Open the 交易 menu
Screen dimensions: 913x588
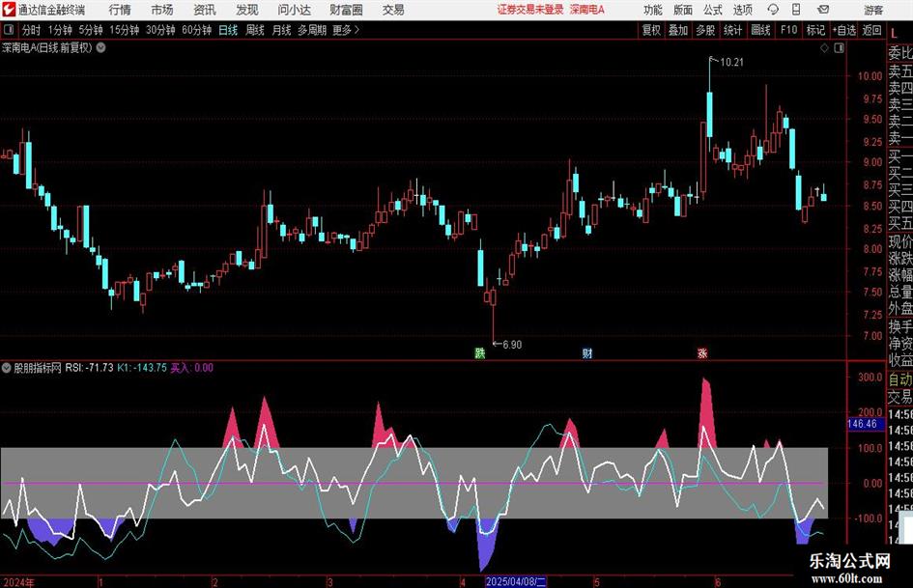click(x=393, y=10)
